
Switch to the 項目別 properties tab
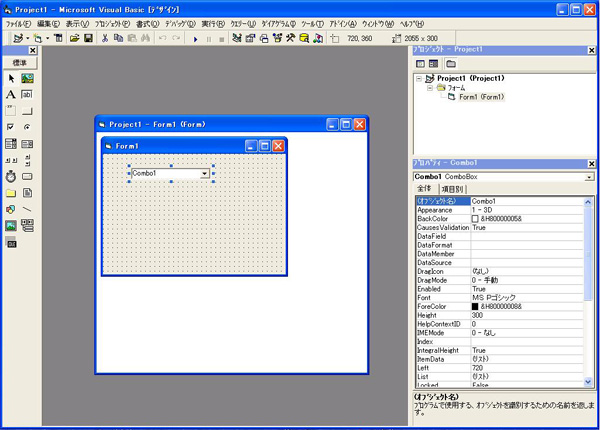[452, 189]
